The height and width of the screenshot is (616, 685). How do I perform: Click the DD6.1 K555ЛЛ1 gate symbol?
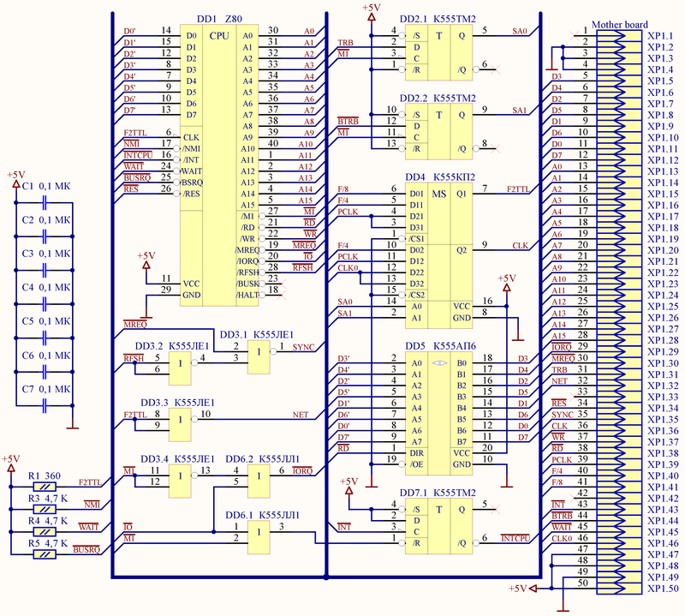pyautogui.click(x=256, y=537)
